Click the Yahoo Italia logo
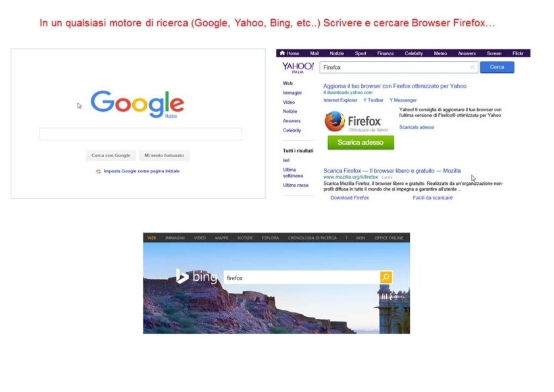Viewport: 554px width, 392px height. [x=298, y=68]
